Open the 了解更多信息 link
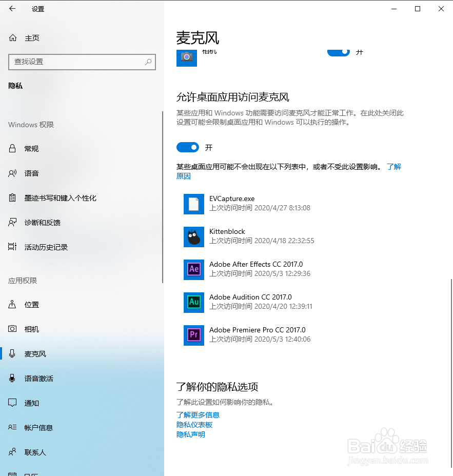This screenshot has height=476, width=453. pyautogui.click(x=198, y=414)
